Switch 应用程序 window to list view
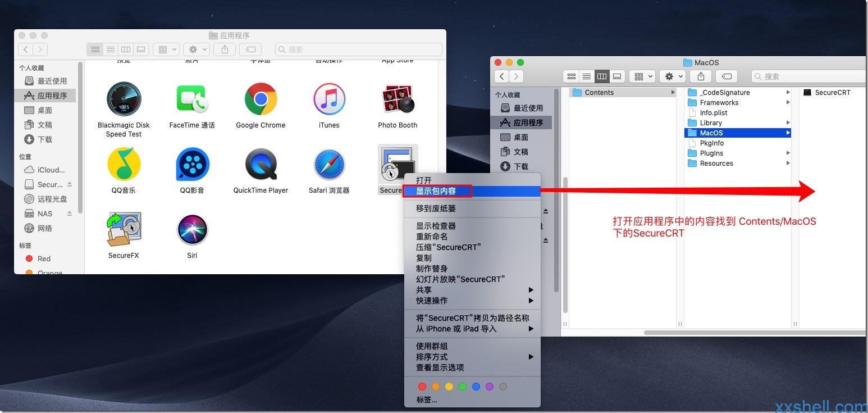 pos(111,49)
